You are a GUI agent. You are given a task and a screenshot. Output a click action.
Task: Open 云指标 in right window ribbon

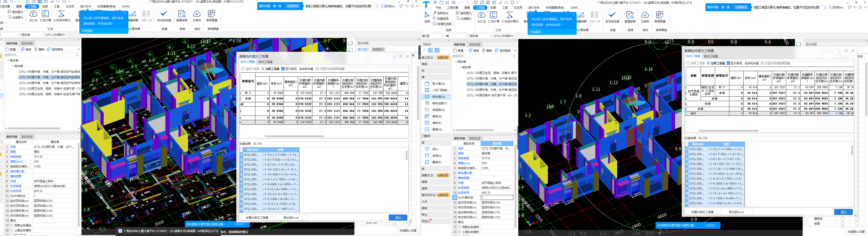click(645, 17)
